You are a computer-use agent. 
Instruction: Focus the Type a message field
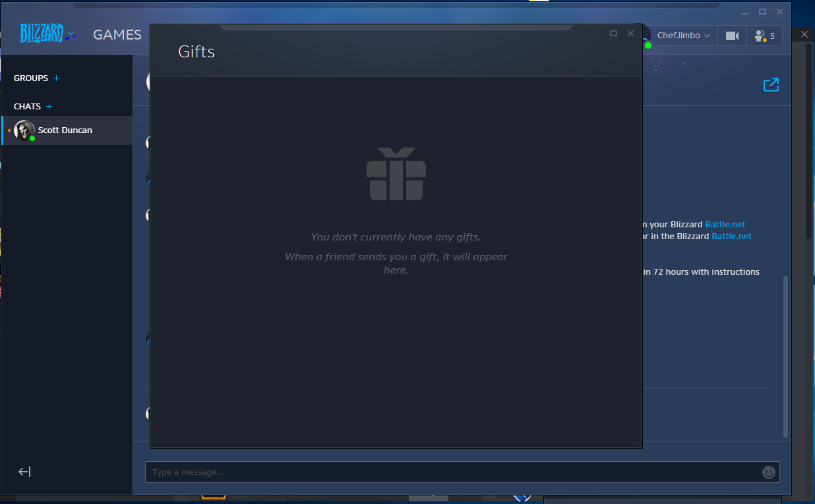452,472
